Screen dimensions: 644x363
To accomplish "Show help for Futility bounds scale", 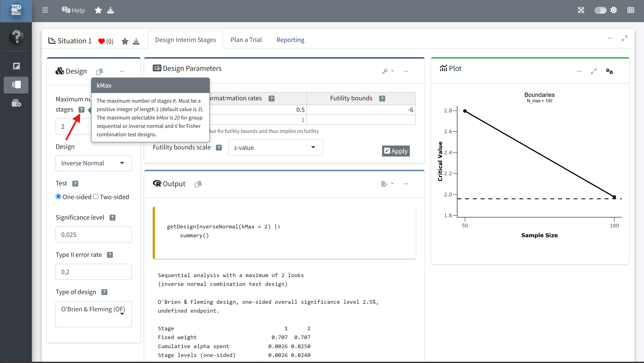I will 219,147.
